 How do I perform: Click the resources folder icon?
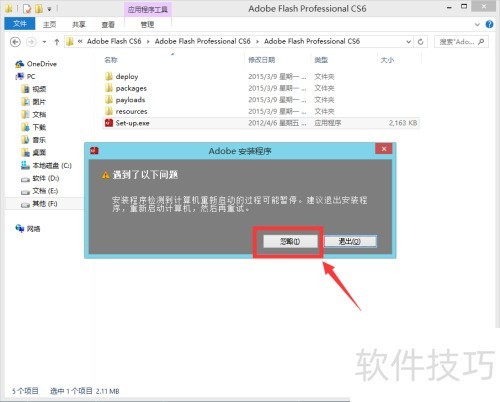109,111
